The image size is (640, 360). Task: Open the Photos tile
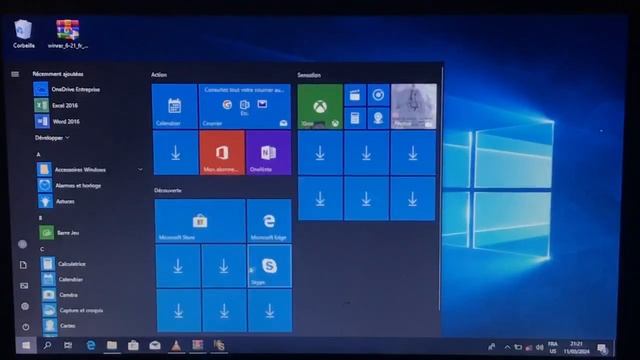[413, 106]
